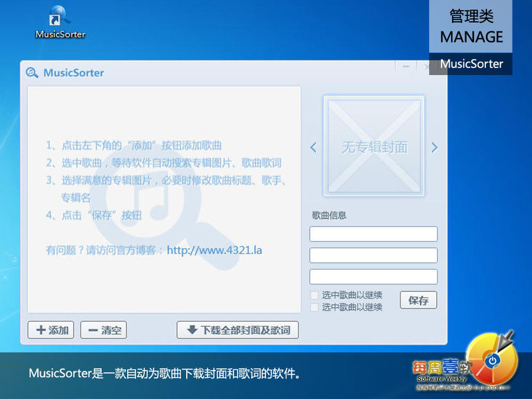Show the next album cover
This screenshot has height=399, width=532.
click(x=434, y=147)
